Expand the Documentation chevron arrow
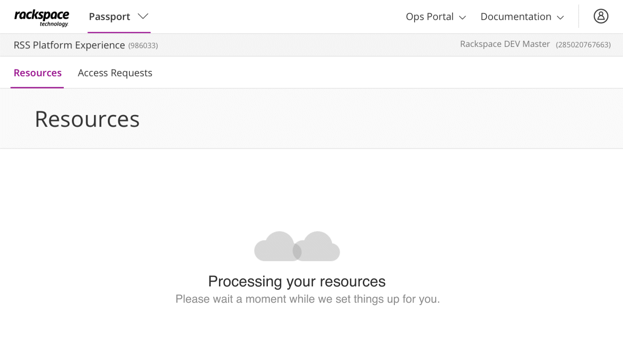The width and height of the screenshot is (623, 364). pyautogui.click(x=560, y=17)
